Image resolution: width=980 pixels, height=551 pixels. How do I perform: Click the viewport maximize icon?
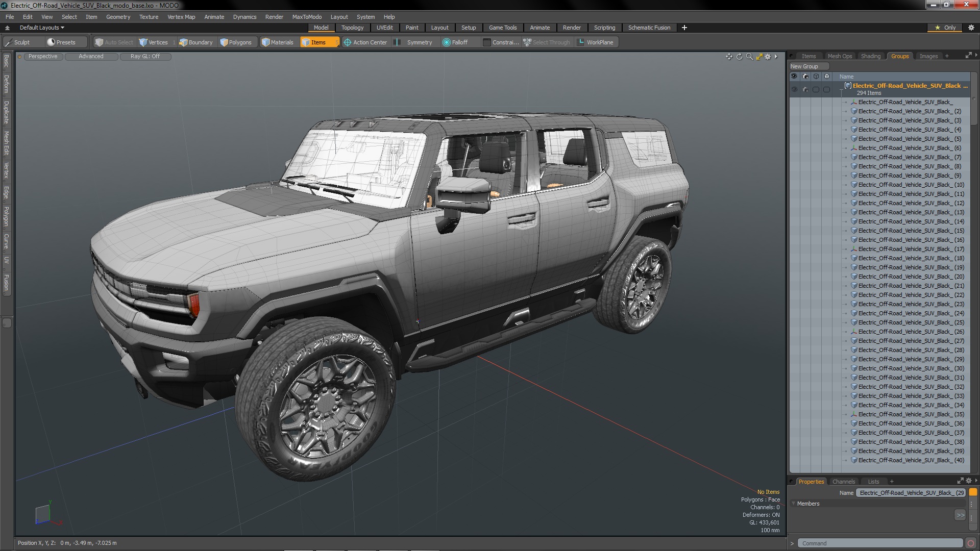[759, 57]
